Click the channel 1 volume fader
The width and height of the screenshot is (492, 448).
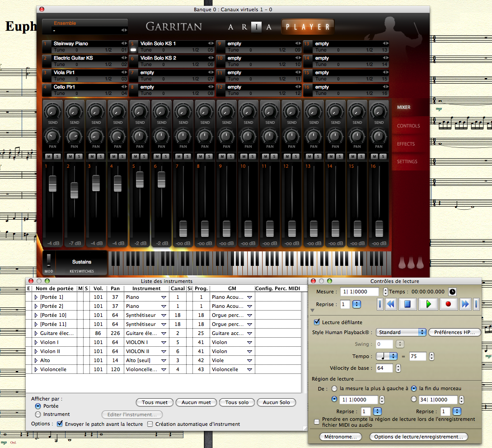tap(53, 184)
